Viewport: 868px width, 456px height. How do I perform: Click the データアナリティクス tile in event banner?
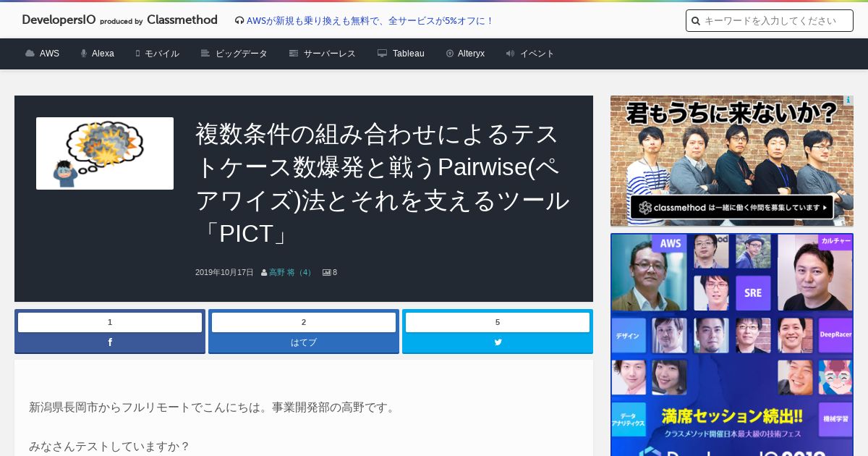point(628,418)
